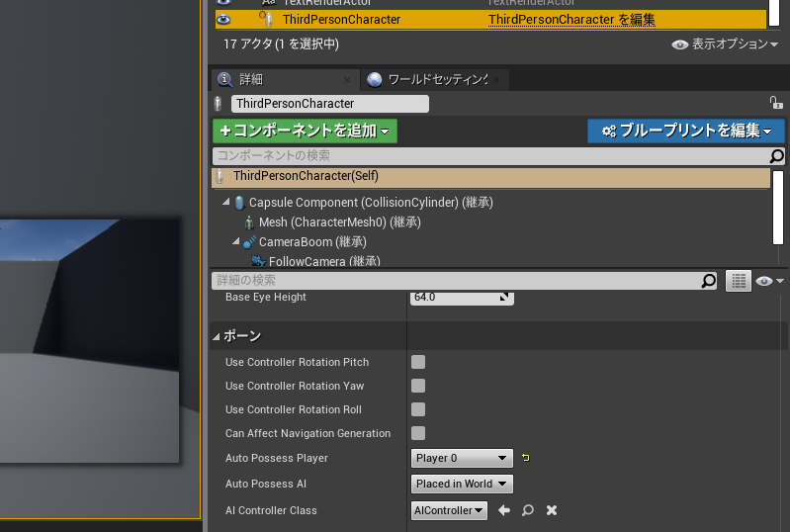Enable Use Controller Rotation Roll
790x532 pixels.
418,409
